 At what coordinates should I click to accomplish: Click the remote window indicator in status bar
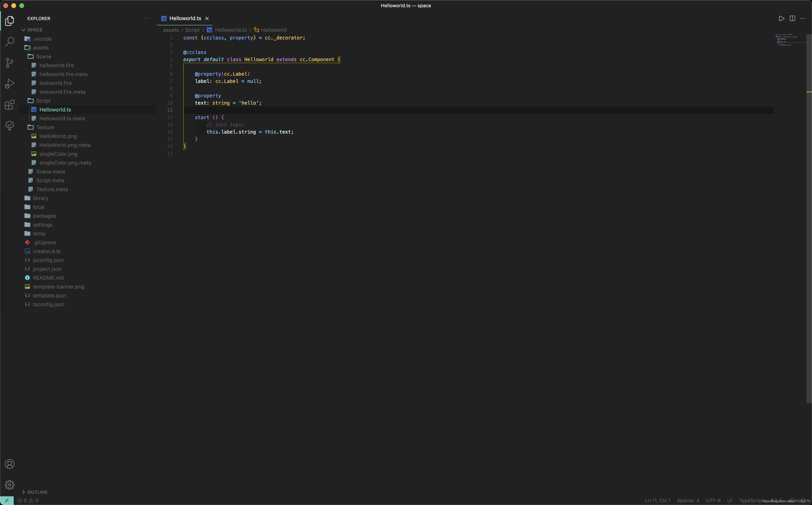click(x=7, y=500)
